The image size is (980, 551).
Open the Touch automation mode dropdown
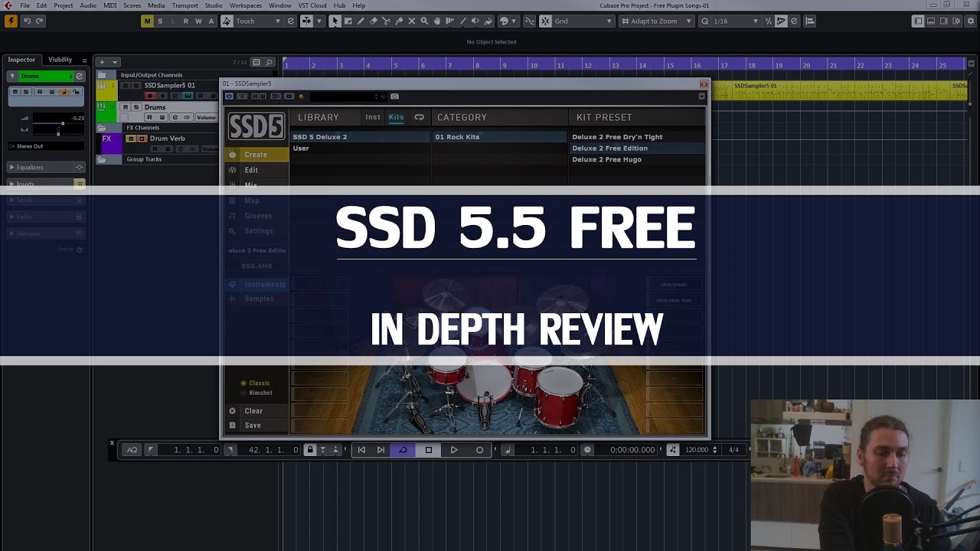[257, 21]
